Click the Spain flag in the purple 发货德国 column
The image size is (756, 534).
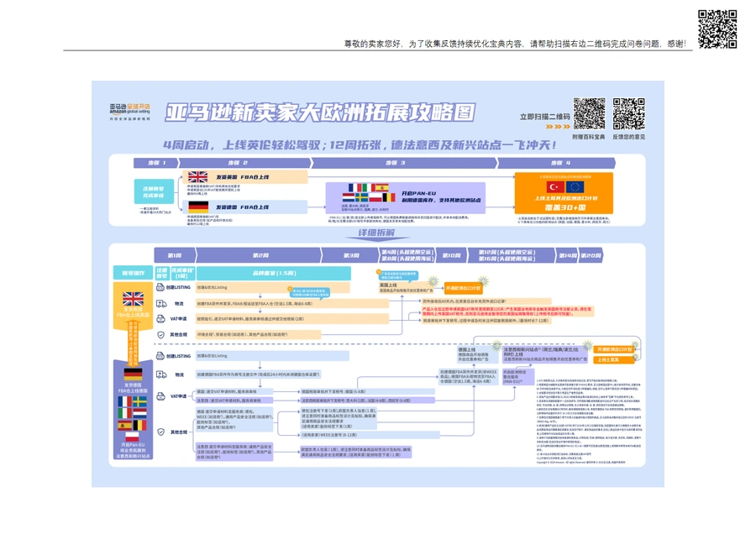(125, 425)
